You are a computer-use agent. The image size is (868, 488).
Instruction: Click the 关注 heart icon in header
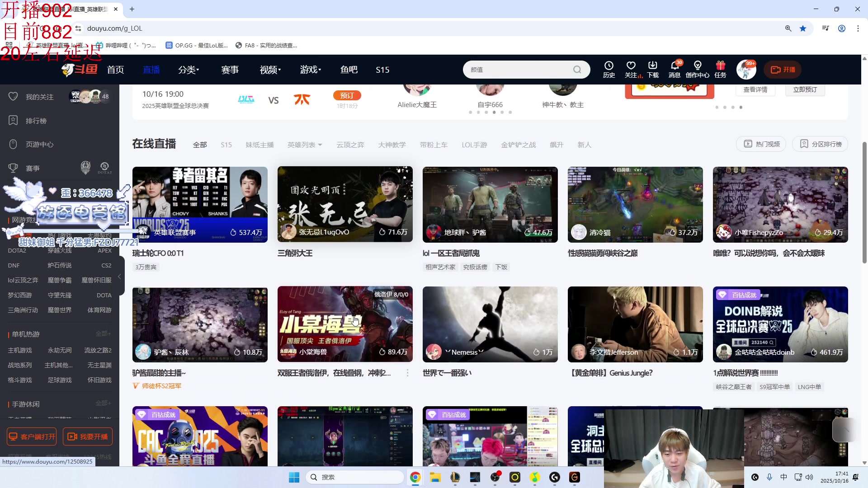(x=631, y=66)
